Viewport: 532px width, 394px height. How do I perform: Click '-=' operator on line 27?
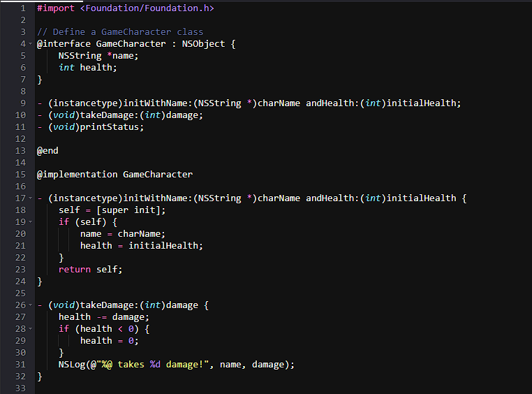(101, 317)
